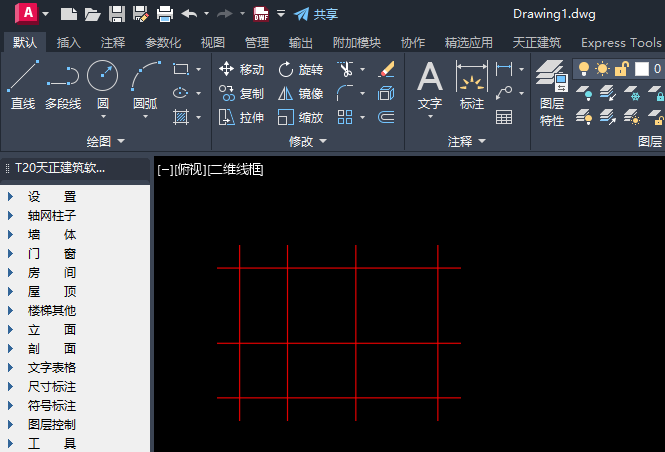Choose the Rectangle draw tool icon
Viewport: 665px width, 452px height.
(x=181, y=69)
